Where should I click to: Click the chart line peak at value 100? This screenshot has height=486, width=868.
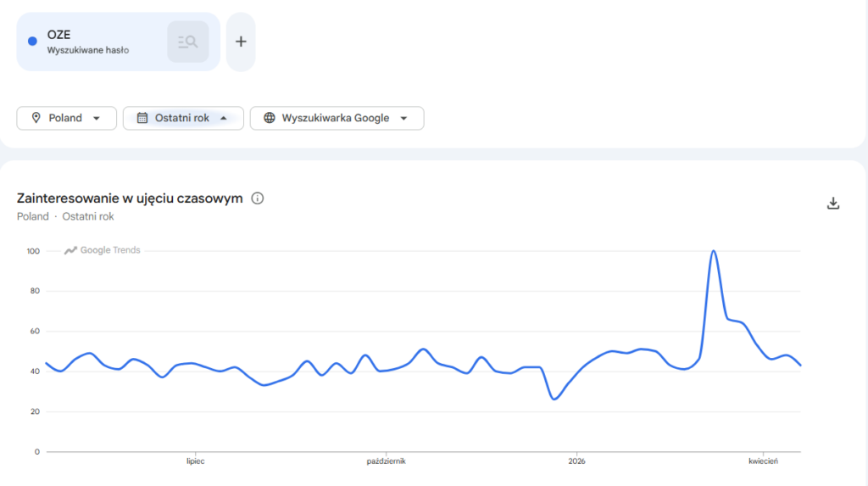(x=714, y=251)
